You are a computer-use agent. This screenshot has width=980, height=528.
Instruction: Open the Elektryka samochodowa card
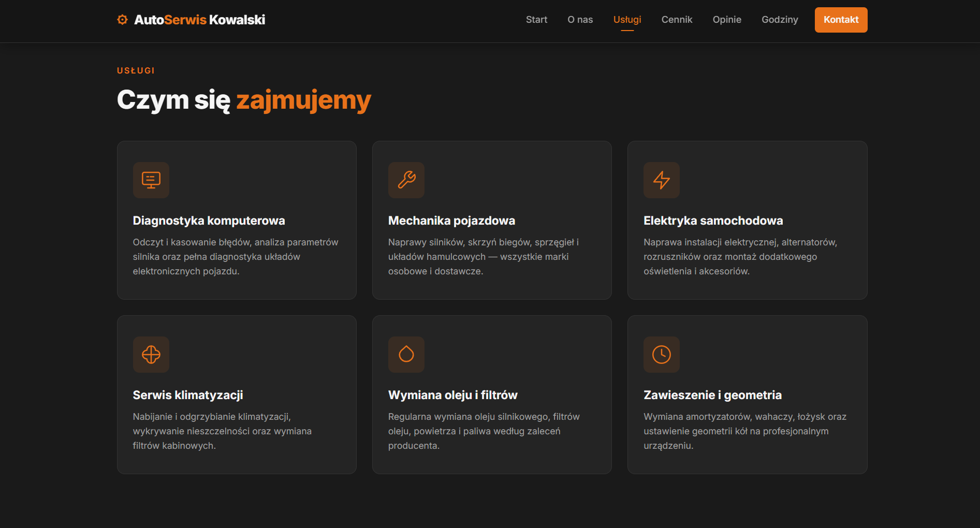(x=747, y=220)
